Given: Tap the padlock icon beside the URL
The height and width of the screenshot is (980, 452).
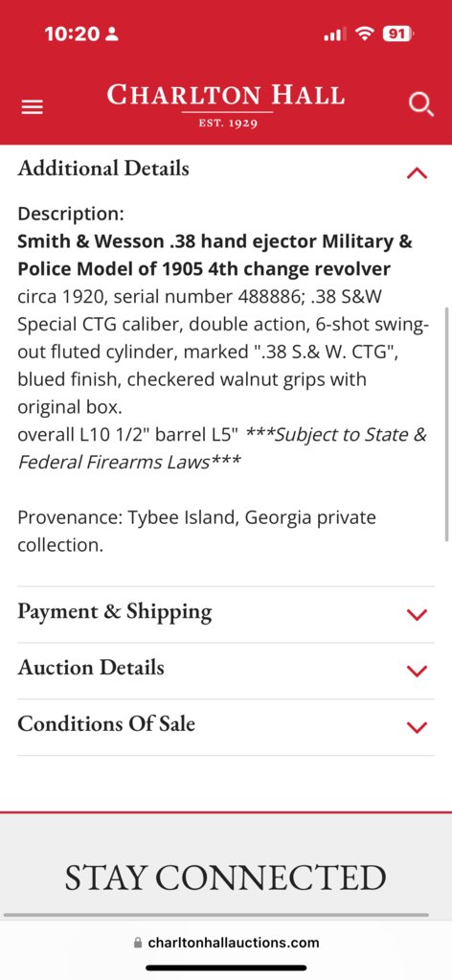Looking at the screenshot, I should (x=138, y=943).
